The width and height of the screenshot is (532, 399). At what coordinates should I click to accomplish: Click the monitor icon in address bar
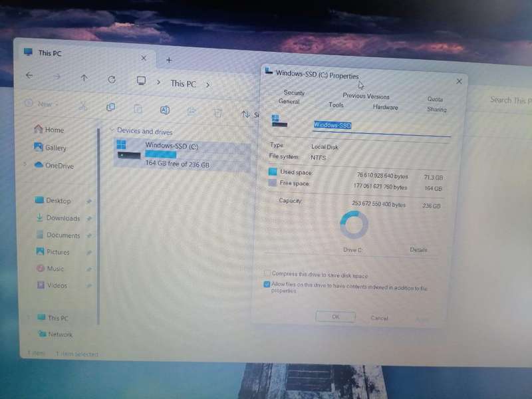tap(141, 80)
